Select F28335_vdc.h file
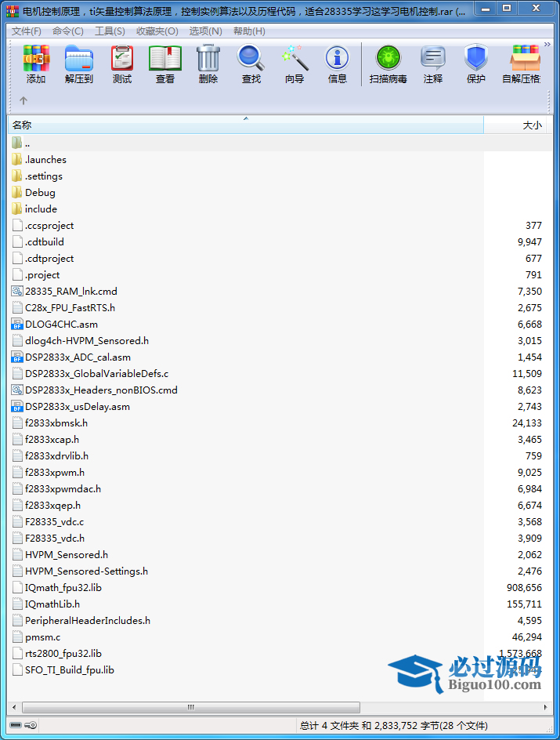The width and height of the screenshot is (560, 740). click(x=49, y=539)
